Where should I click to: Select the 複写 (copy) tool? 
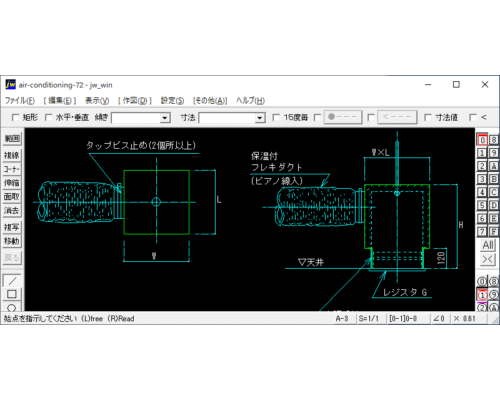coord(12,227)
